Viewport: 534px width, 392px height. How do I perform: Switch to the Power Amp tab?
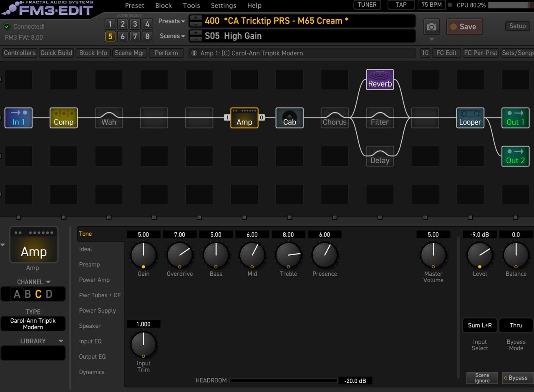(94, 280)
